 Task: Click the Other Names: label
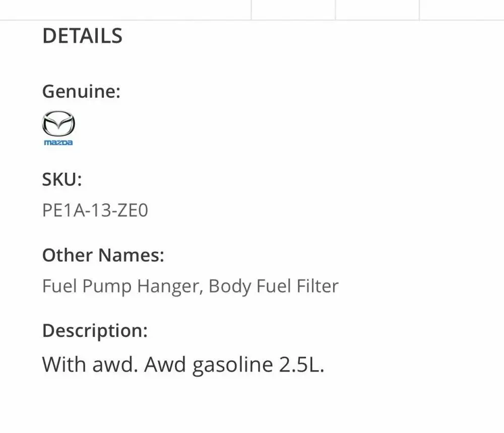coord(103,255)
